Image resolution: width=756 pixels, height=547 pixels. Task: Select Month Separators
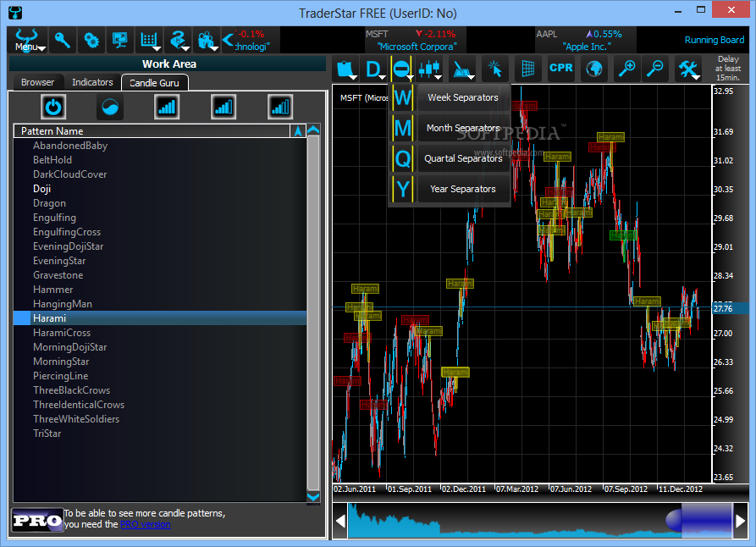[x=450, y=128]
